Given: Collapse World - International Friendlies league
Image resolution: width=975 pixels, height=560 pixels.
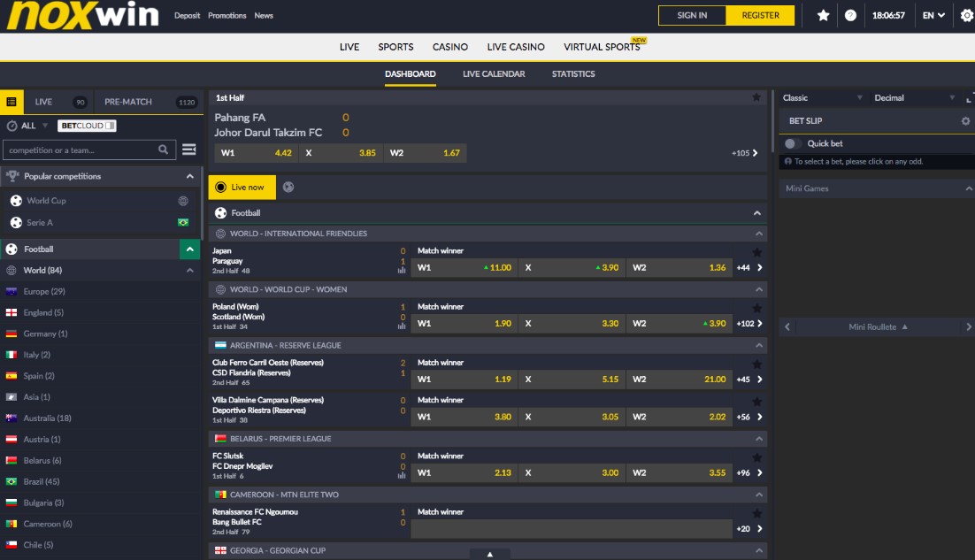Looking at the screenshot, I should [x=758, y=234].
